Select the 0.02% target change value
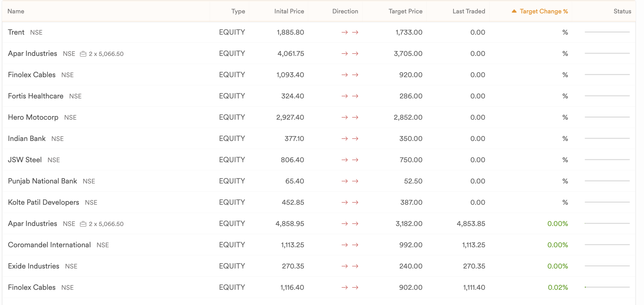 point(558,287)
